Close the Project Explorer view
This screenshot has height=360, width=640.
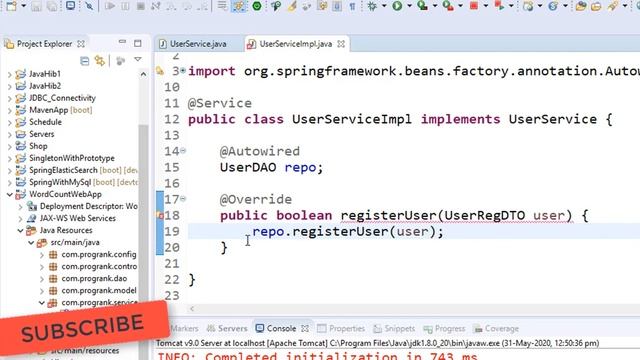(x=81, y=44)
